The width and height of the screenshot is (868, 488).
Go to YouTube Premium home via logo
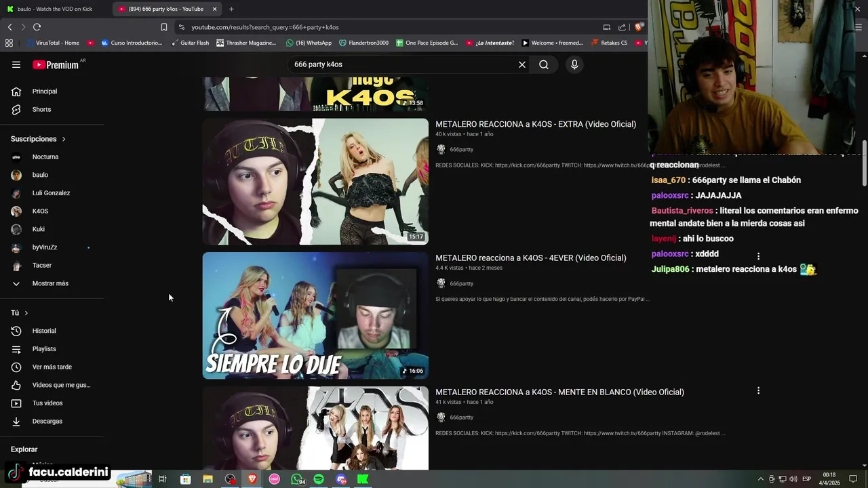pyautogui.click(x=57, y=64)
